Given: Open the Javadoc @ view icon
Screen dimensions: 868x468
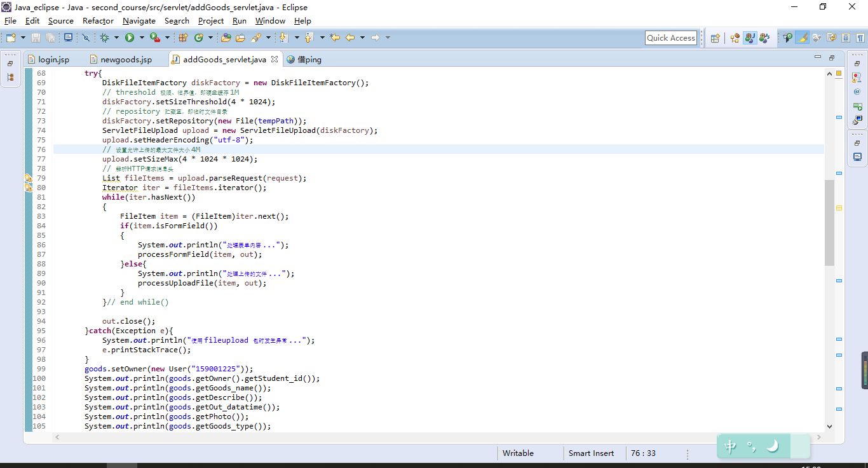Looking at the screenshot, I should click(x=857, y=92).
